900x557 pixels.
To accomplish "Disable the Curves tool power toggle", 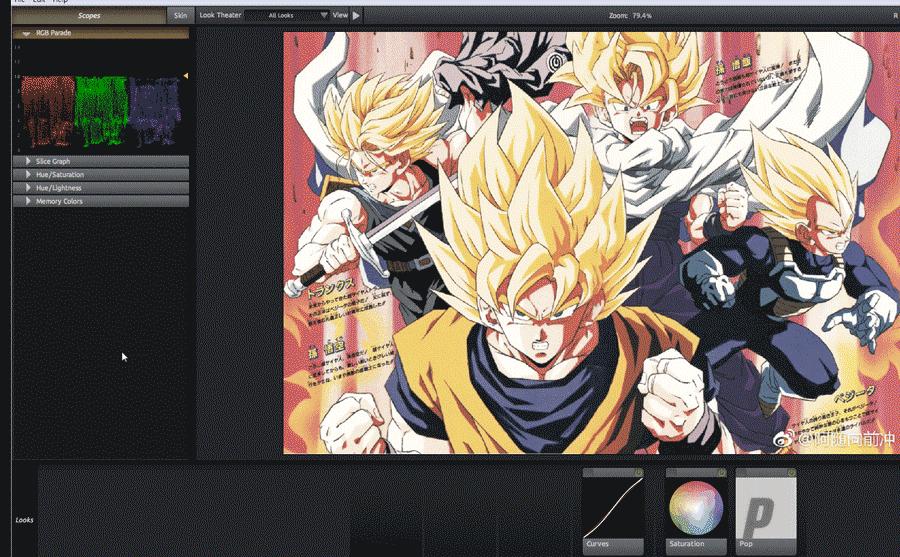I will pos(638,472).
